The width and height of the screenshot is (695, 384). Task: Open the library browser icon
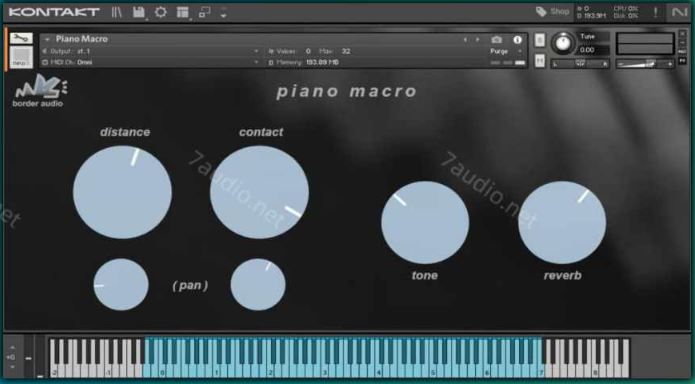pyautogui.click(x=117, y=12)
